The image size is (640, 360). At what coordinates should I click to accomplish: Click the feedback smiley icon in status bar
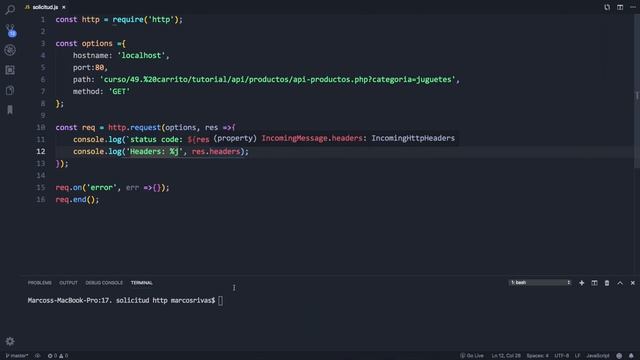pos(619,356)
